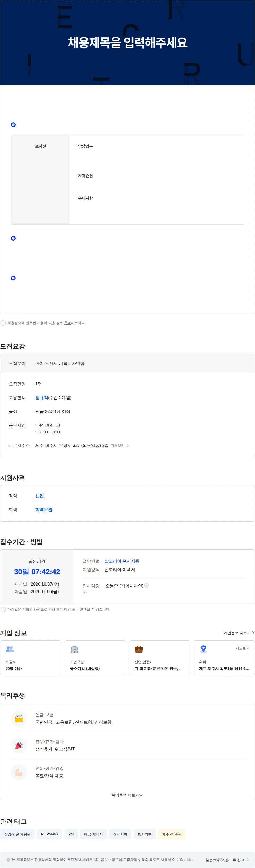Image resolution: width=255 pixels, height=868 pixels.
Task: Click the 포지션 column header
Action: coord(40,146)
